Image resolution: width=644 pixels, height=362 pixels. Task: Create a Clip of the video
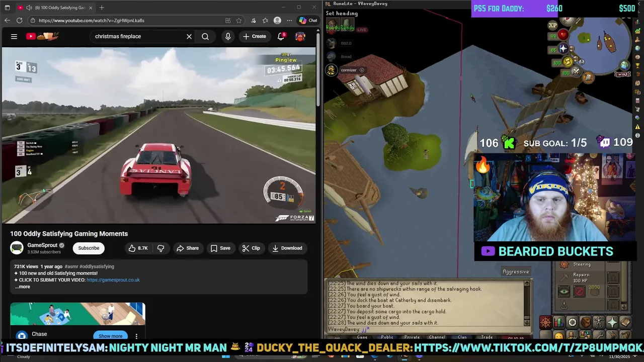pos(251,248)
